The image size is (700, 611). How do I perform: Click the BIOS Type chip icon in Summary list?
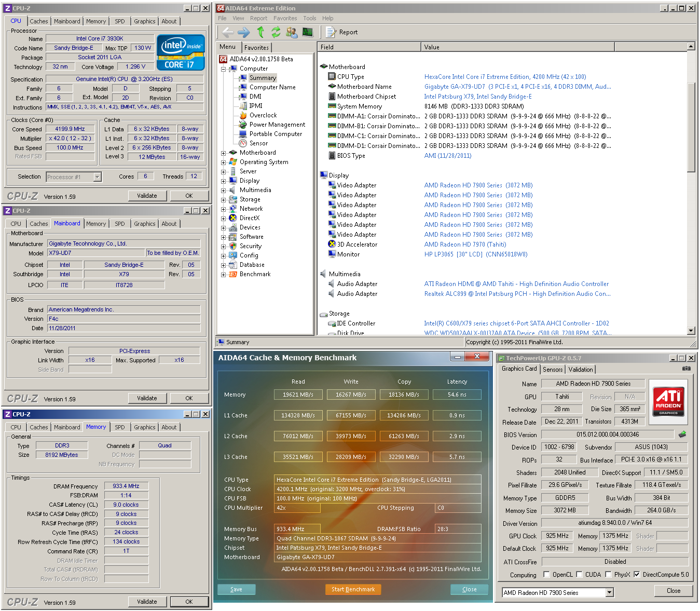(332, 155)
